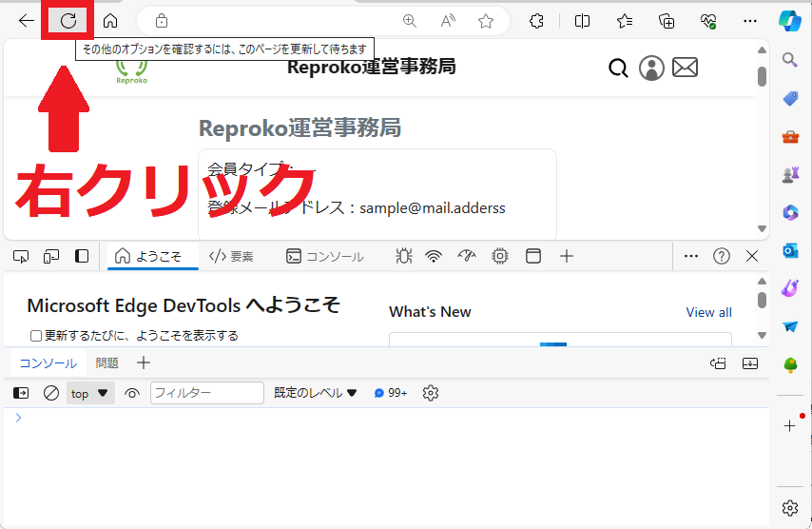Clear the console with the ban icon
Image resolution: width=812 pixels, height=529 pixels.
click(51, 393)
